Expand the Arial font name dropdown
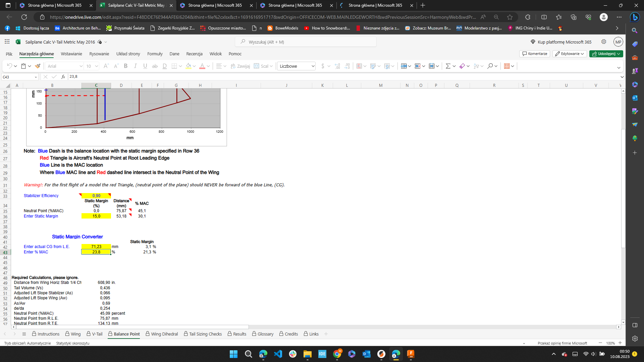 coord(81,66)
